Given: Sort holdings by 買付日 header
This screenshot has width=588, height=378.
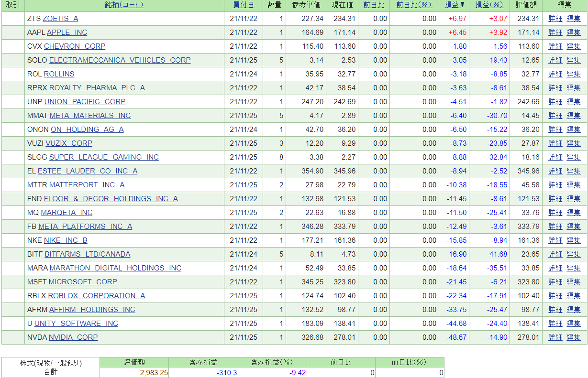Looking at the screenshot, I should click(244, 5).
